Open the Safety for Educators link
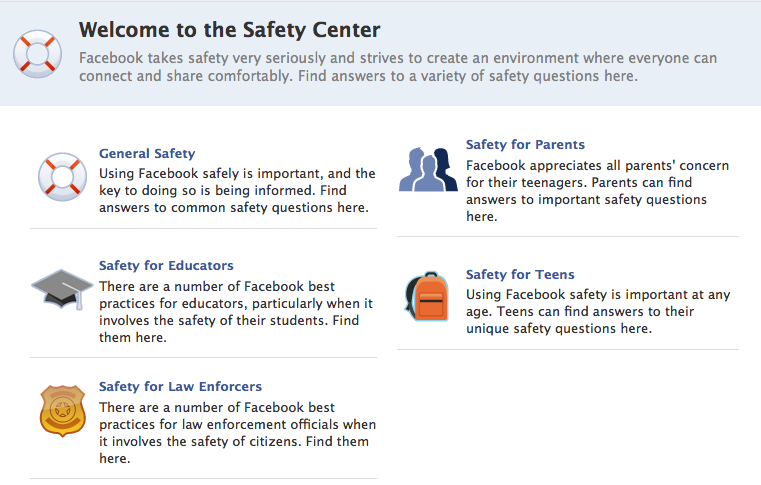 click(x=166, y=266)
